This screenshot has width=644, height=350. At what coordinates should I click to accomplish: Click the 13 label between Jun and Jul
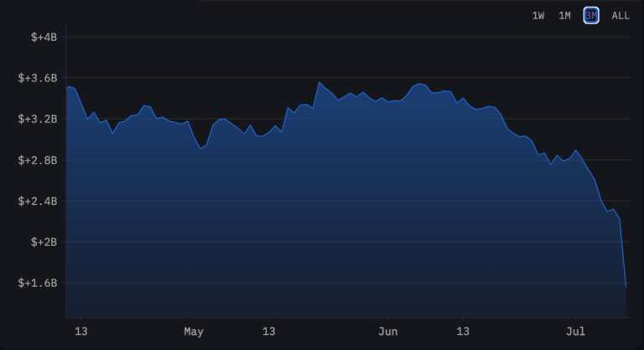point(463,331)
